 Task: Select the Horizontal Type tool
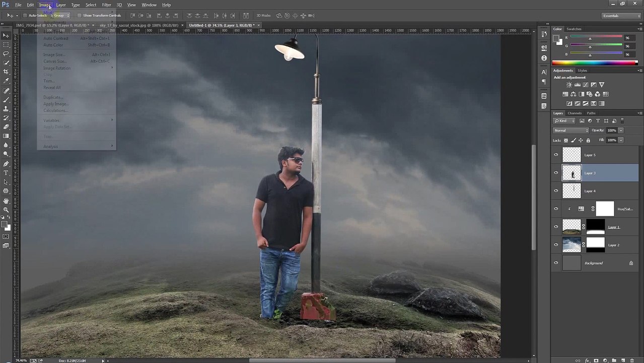(x=6, y=173)
